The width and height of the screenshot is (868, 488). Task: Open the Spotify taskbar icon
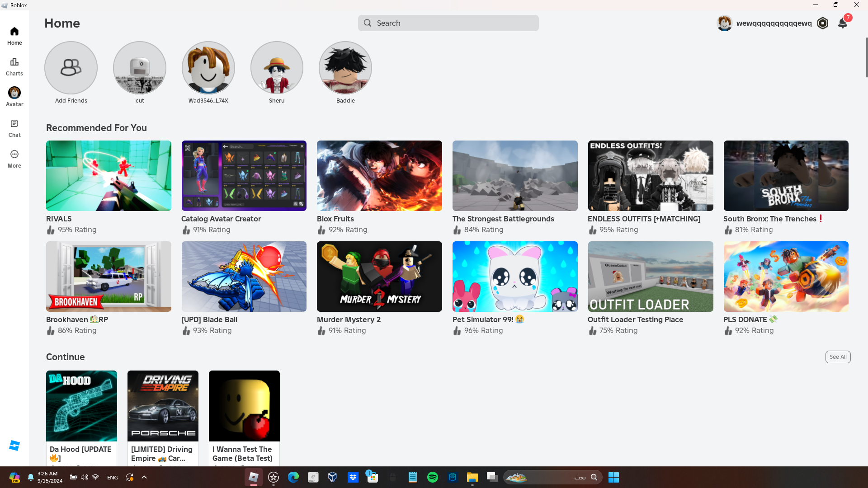point(433,477)
